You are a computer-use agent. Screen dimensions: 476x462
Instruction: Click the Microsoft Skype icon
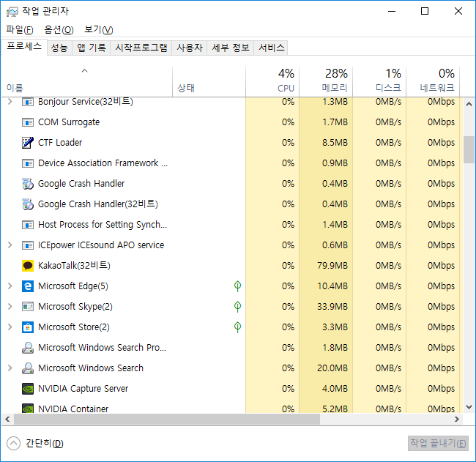click(28, 307)
